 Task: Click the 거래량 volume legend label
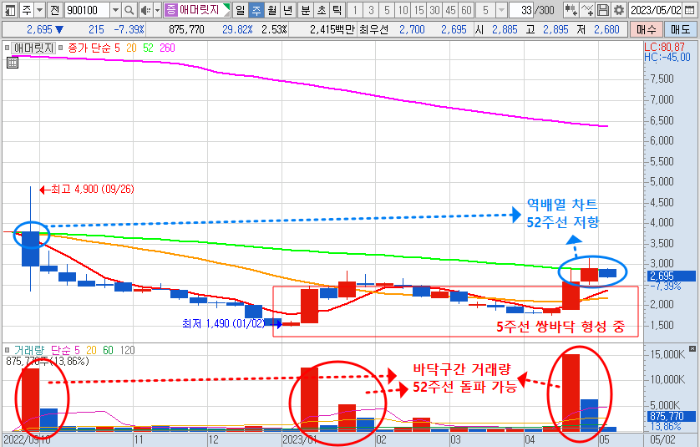(29, 350)
